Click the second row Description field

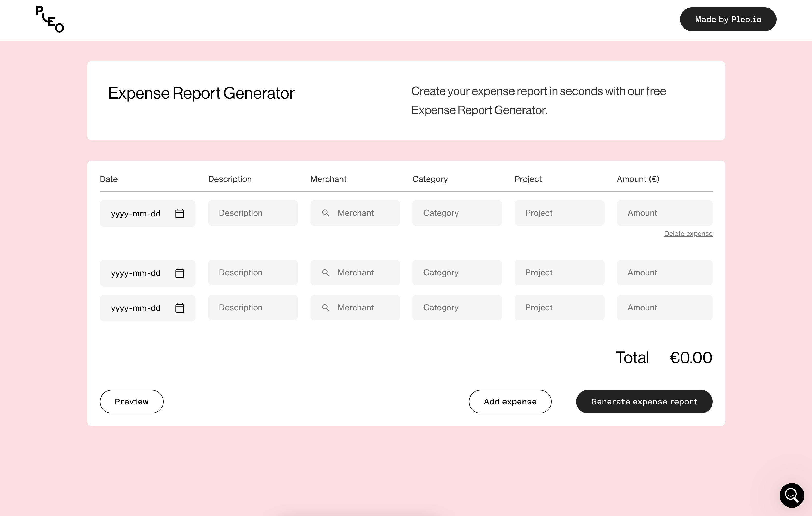253,273
